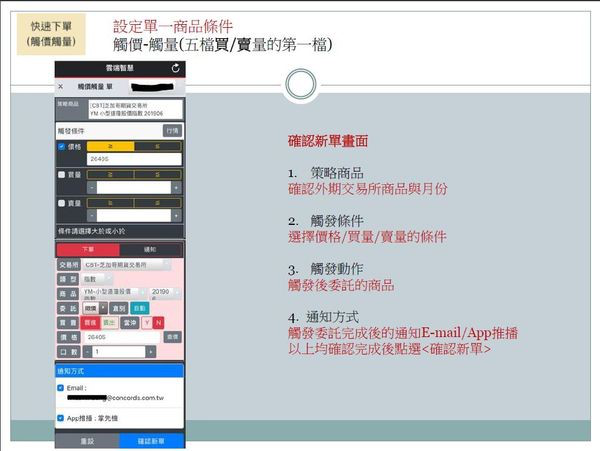Select ≥ option for 價格 condition
Image resolution: width=600 pixels, height=451 pixels.
[x=111, y=146]
